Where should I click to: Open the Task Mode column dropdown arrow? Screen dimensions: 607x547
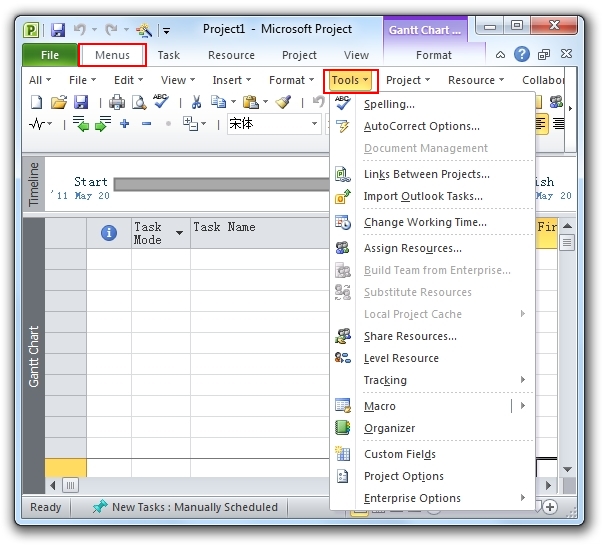[x=179, y=233]
